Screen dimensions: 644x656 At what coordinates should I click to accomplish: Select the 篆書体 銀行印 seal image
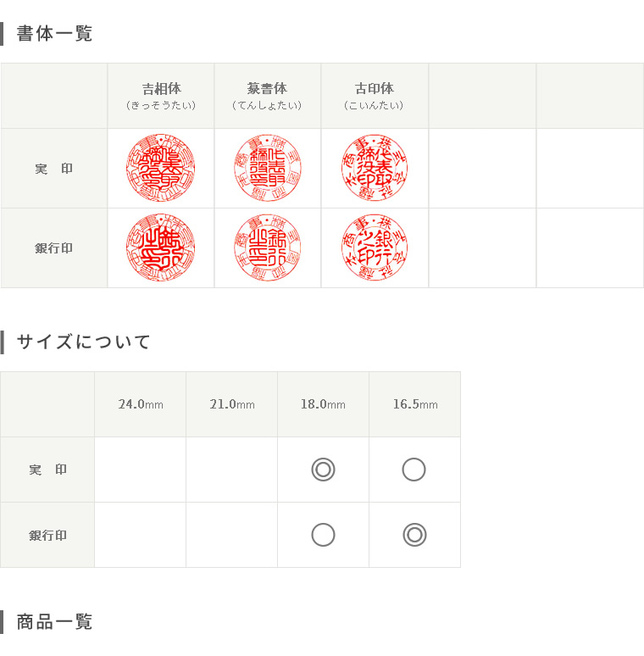pos(268,247)
